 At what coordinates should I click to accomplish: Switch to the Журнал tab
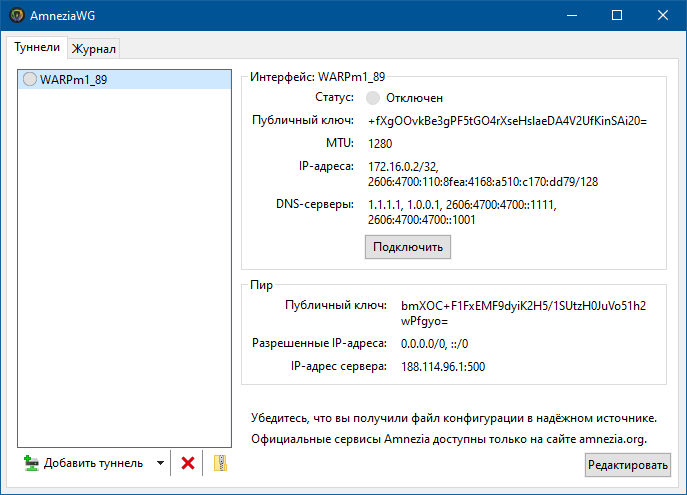click(x=94, y=48)
